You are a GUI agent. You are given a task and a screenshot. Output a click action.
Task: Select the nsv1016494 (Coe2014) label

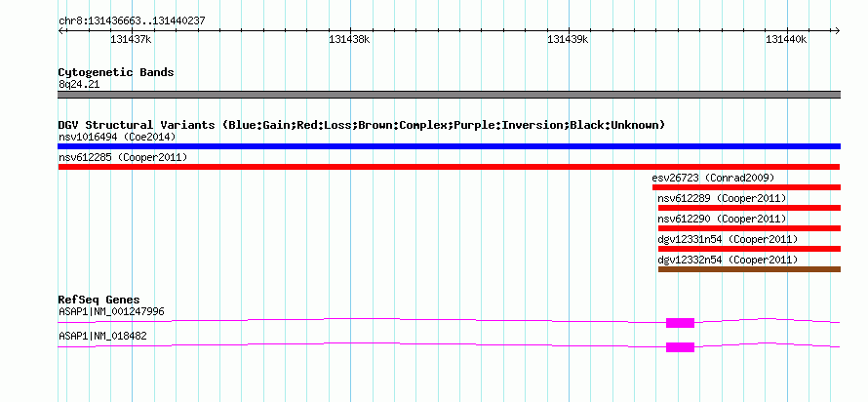coord(117,137)
